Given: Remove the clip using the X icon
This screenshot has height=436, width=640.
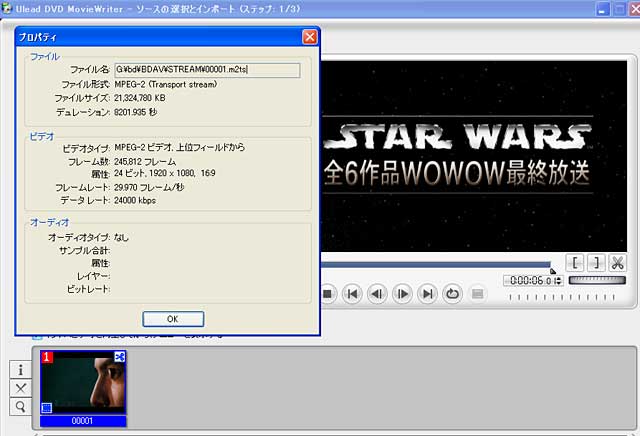Looking at the screenshot, I should click(20, 388).
